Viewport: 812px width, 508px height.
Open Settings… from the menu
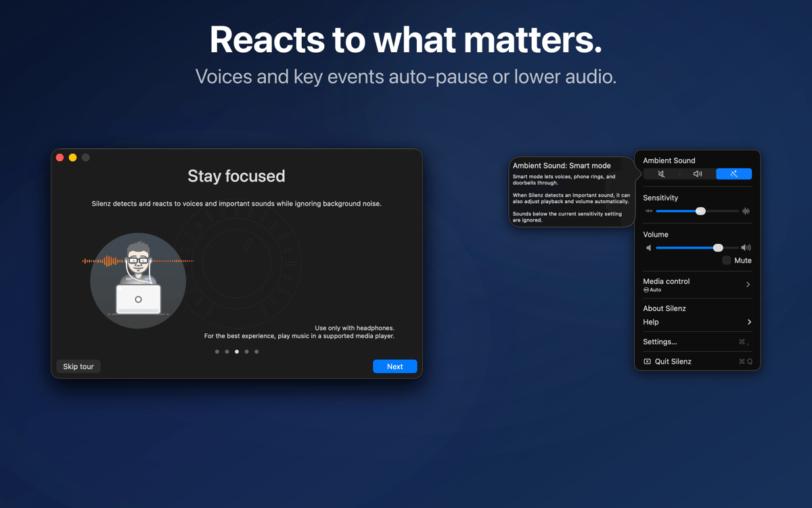click(x=660, y=342)
